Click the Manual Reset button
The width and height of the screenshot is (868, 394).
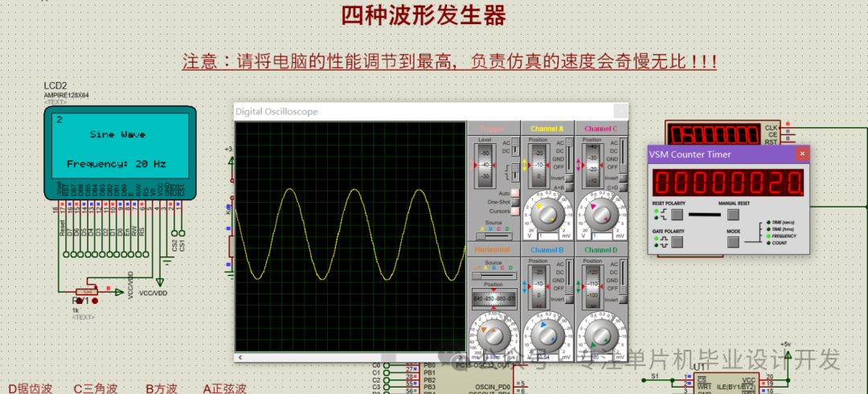[x=733, y=214]
